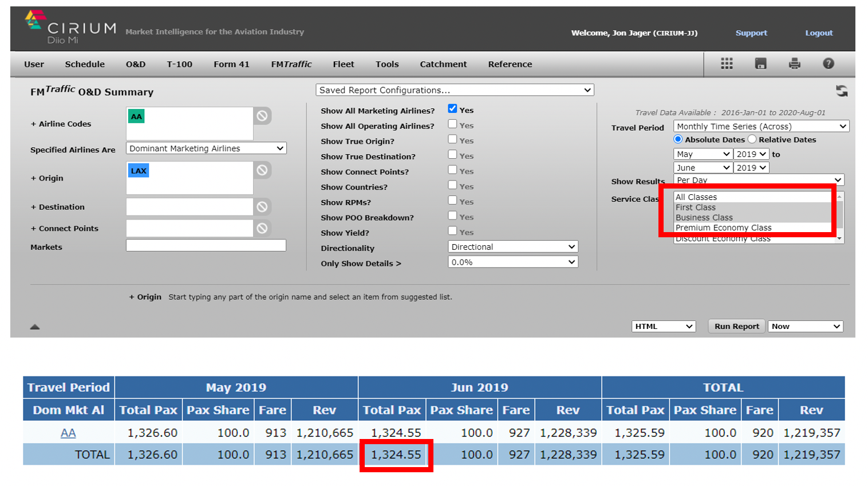The height and width of the screenshot is (486, 868).
Task: Open the end year 2019 dropdown
Action: coord(751,168)
